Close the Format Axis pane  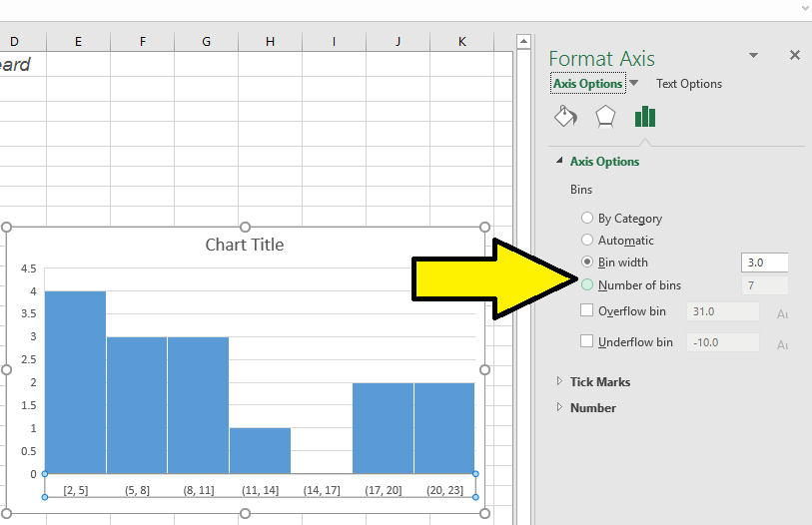pos(795,56)
